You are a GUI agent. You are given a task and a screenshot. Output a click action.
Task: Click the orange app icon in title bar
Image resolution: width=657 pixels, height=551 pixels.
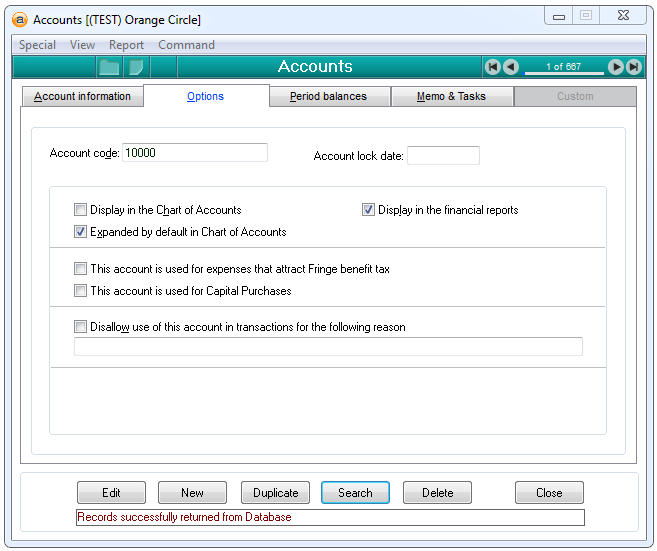tap(19, 19)
